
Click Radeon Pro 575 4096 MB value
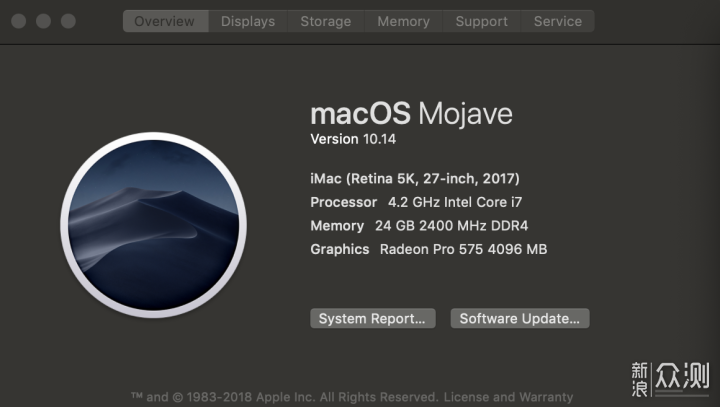[463, 249]
